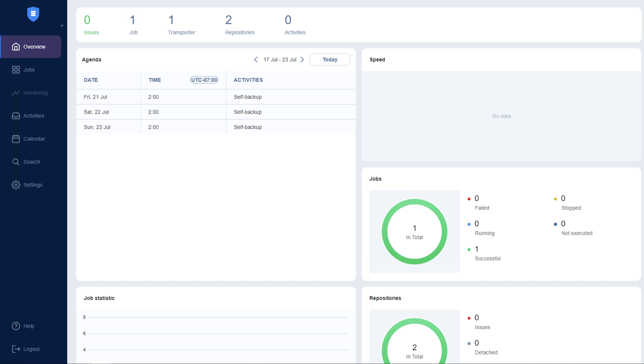Click the DATE column header
This screenshot has width=644, height=364.
pyautogui.click(x=91, y=80)
